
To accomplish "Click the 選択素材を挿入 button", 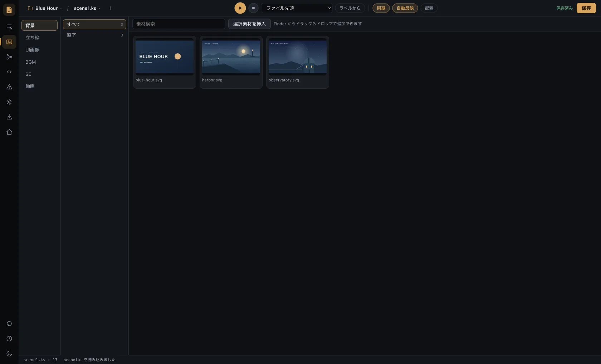I will pyautogui.click(x=249, y=24).
